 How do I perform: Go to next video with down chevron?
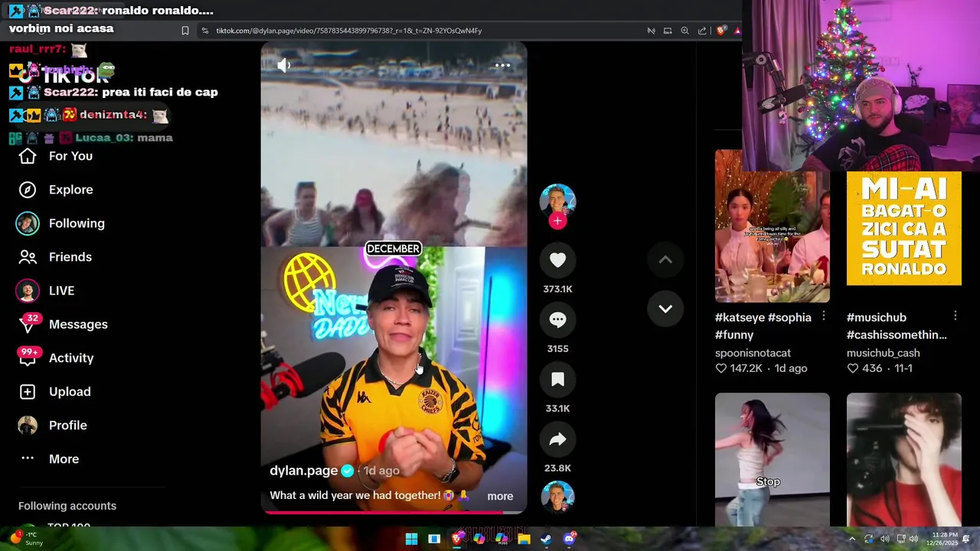click(665, 309)
